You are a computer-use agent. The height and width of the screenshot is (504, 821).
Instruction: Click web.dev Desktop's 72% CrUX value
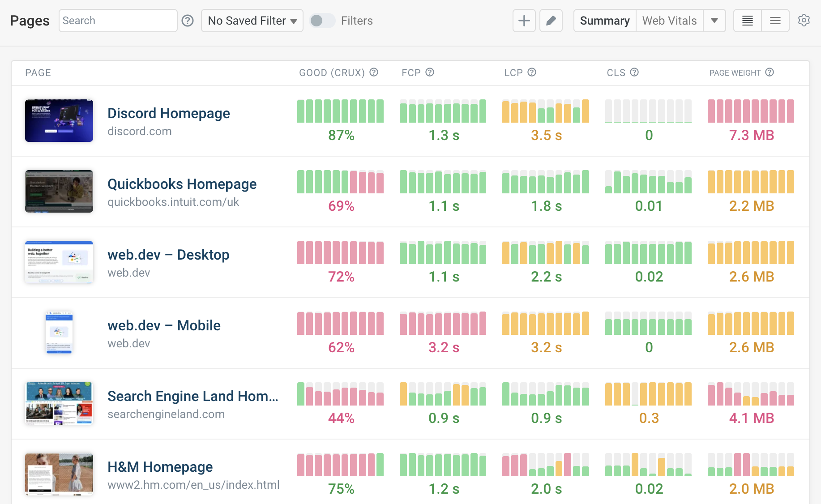[x=341, y=277]
